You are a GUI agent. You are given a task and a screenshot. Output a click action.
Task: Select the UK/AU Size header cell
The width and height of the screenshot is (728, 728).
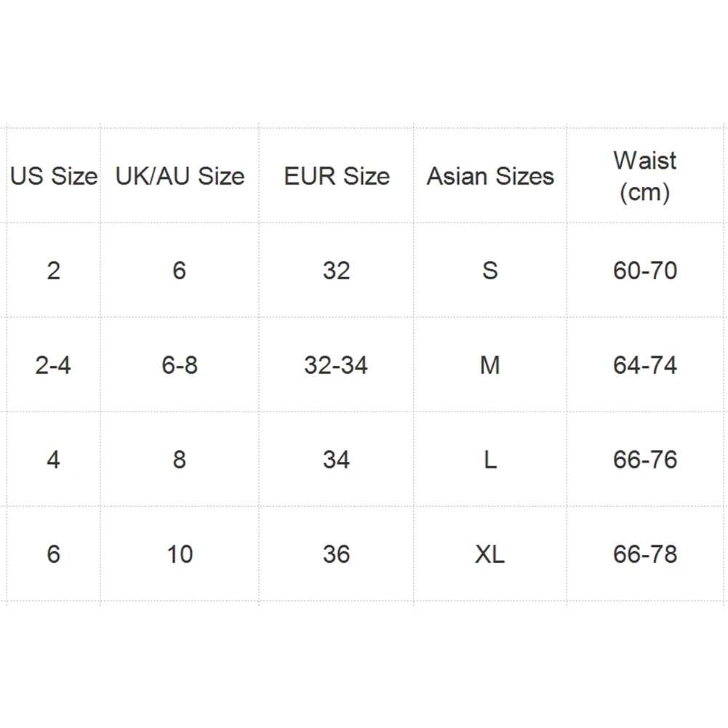[x=180, y=176]
